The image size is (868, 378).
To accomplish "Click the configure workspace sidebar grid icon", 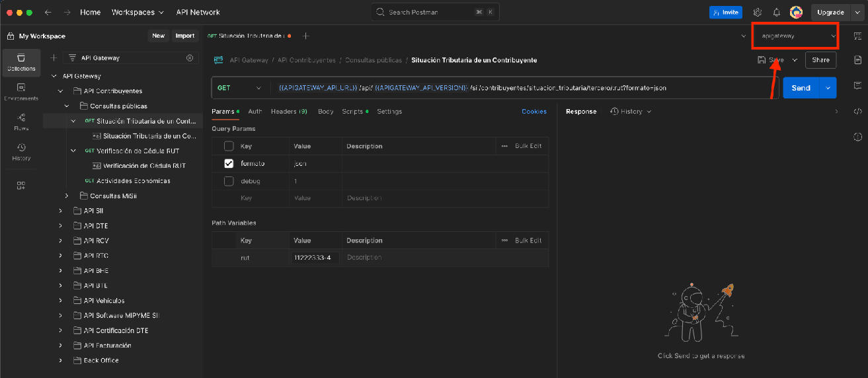I will 21,186.
